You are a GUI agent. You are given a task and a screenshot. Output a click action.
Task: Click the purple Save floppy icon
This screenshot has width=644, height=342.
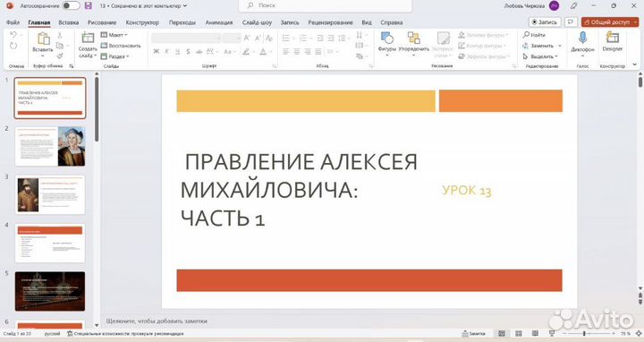(88, 5)
